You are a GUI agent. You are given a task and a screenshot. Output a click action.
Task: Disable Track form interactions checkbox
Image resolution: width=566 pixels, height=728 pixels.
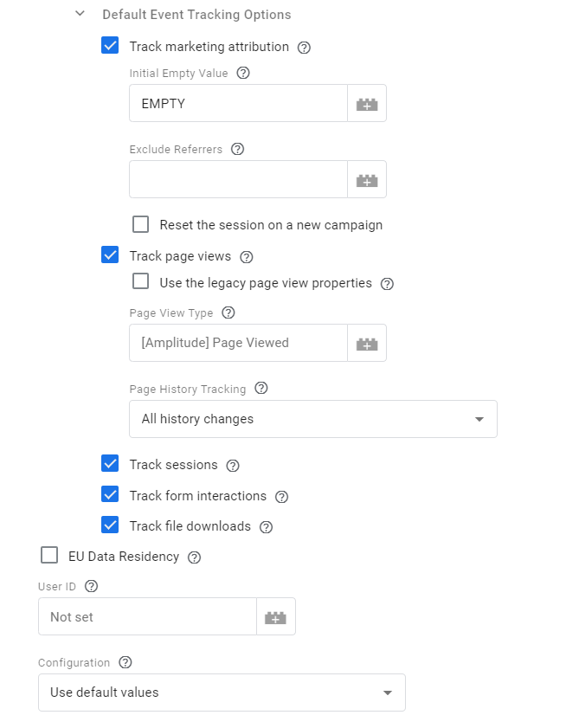(x=110, y=495)
